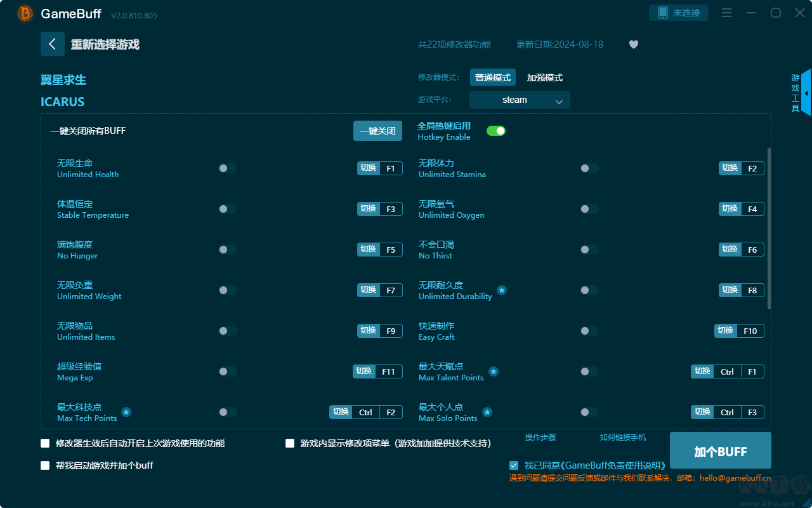Enable the Unlimited Health toggle
The image size is (812, 508).
pos(228,168)
